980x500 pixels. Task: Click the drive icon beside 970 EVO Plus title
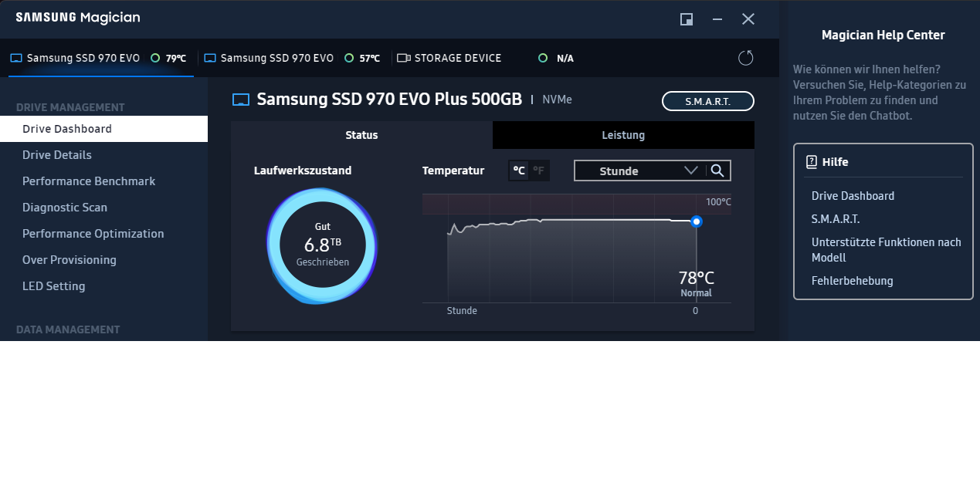(x=241, y=100)
